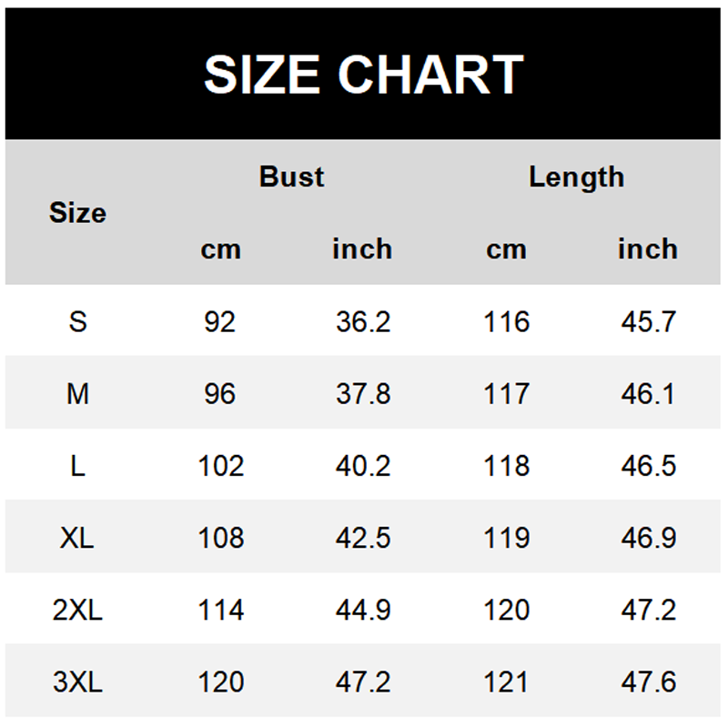Select the L size row label
This screenshot has height=728, width=728.
point(78,466)
